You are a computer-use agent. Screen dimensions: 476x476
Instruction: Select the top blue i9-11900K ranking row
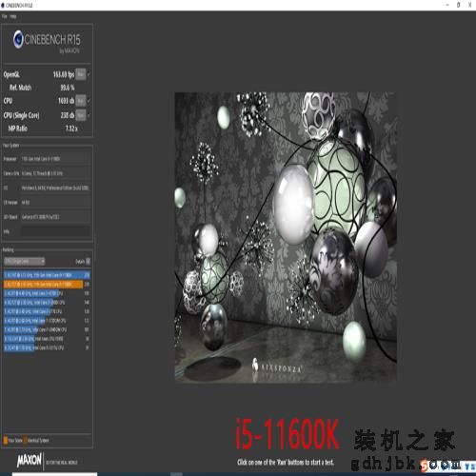pos(47,275)
